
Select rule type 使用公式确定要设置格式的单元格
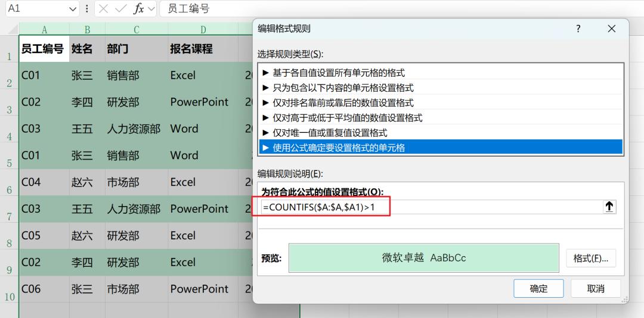(441, 147)
